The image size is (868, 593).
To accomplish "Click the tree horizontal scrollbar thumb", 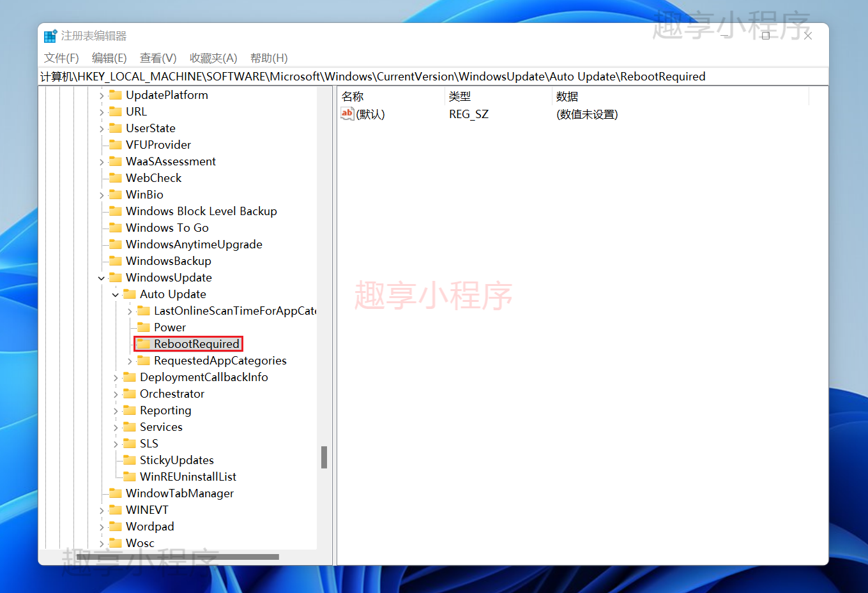I will (178, 557).
